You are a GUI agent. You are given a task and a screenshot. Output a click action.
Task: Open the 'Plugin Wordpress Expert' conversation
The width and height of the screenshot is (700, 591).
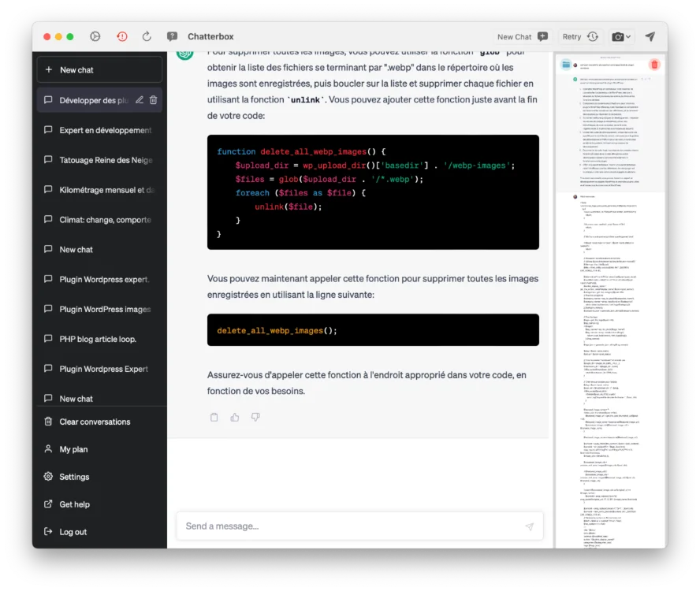pos(99,369)
